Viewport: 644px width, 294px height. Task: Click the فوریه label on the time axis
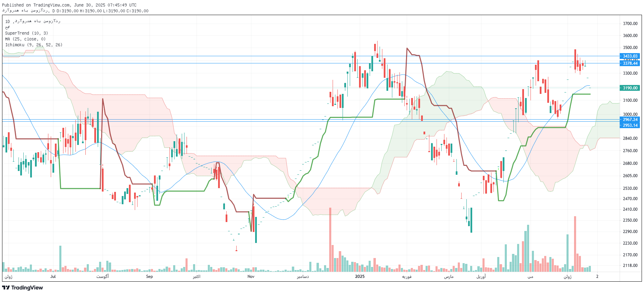click(x=407, y=277)
